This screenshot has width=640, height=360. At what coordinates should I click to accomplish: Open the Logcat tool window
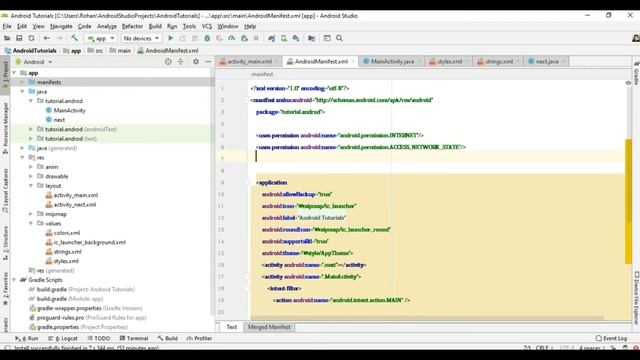(x=63, y=338)
